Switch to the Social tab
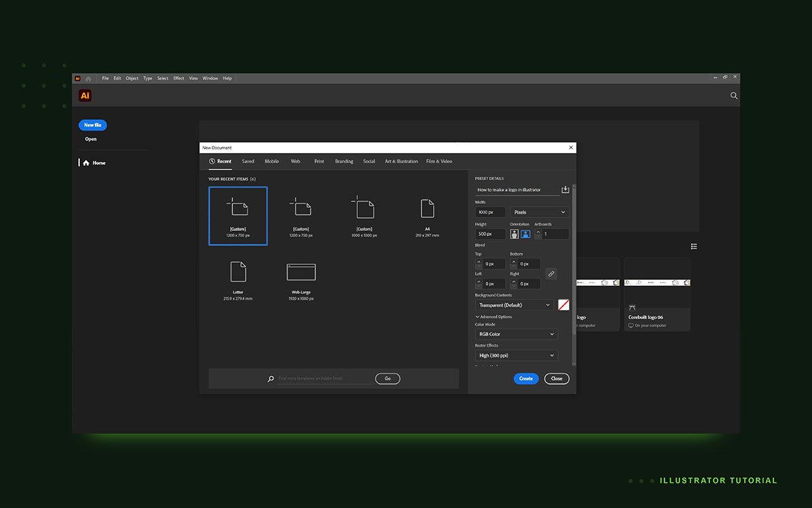This screenshot has width=812, height=508. click(369, 161)
